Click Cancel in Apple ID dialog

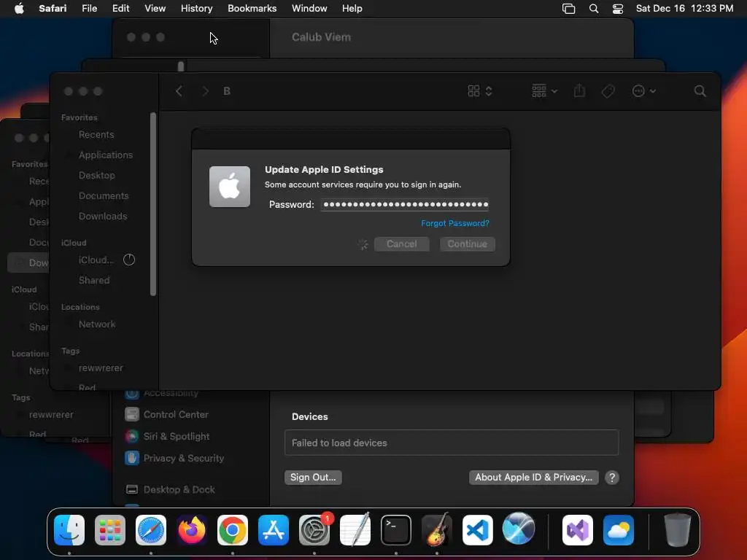tap(402, 244)
